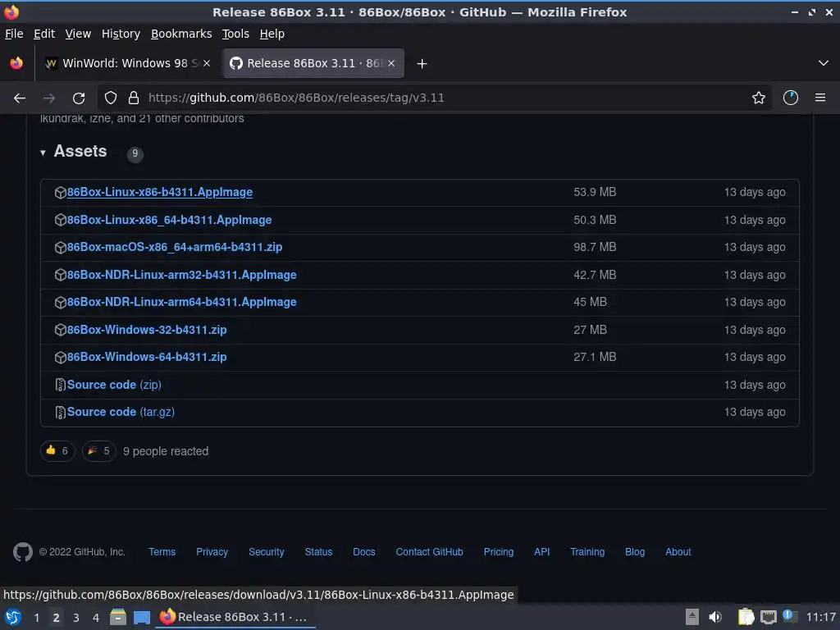The width and height of the screenshot is (840, 630).
Task: Click the show desktop taskbar icon
Action: pyautogui.click(x=141, y=618)
